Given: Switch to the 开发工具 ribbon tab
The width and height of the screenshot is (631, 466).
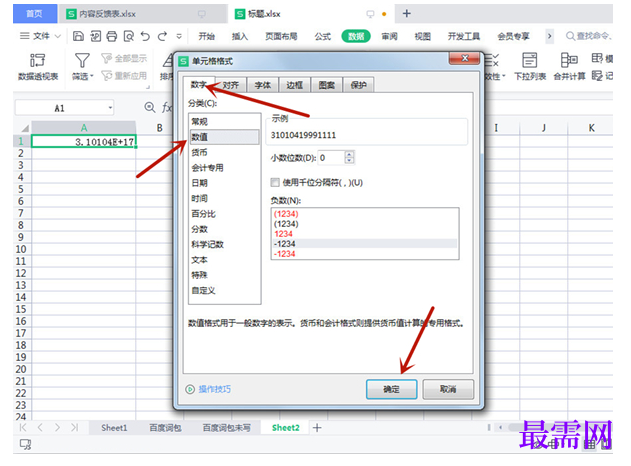Looking at the screenshot, I should tap(464, 36).
